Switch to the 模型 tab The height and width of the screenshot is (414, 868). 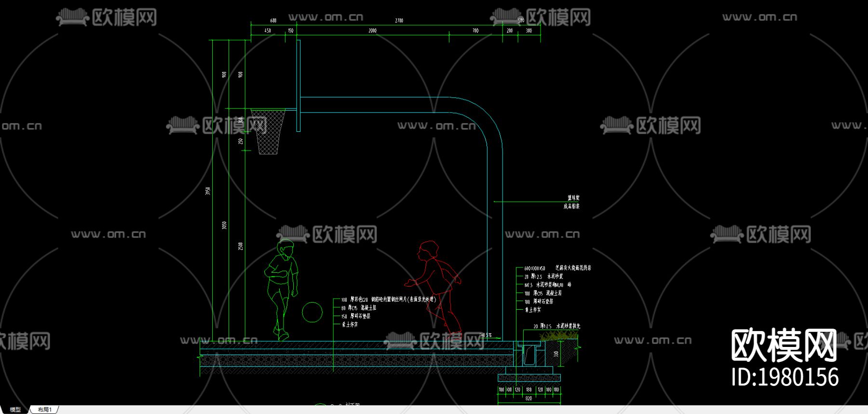click(15, 410)
